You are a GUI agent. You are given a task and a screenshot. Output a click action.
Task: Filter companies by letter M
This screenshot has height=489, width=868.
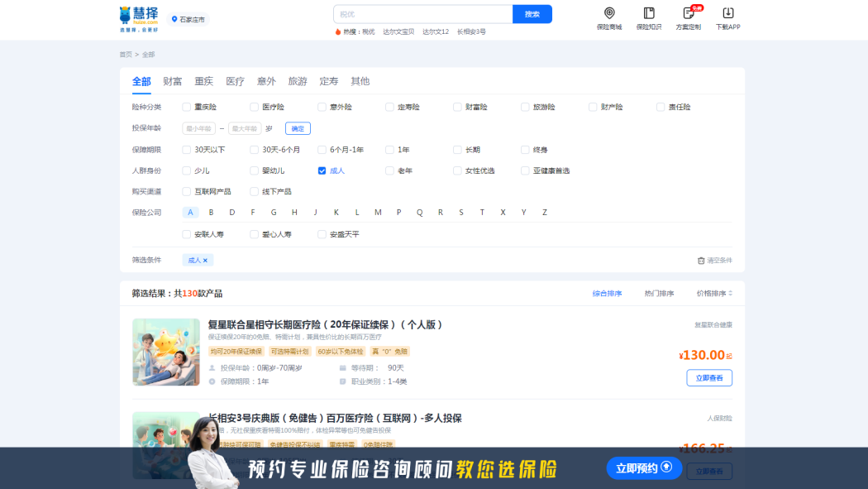(x=378, y=212)
